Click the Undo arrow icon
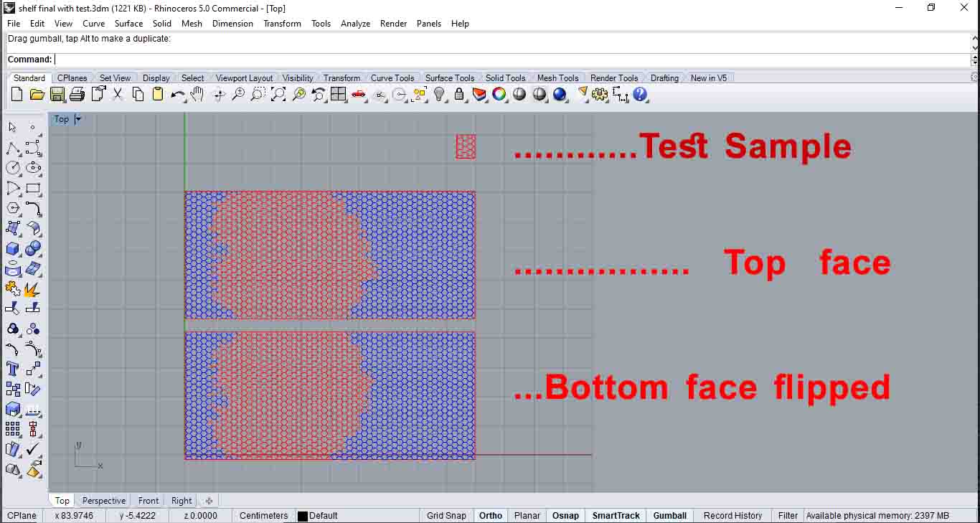Image resolution: width=980 pixels, height=523 pixels. point(178,94)
